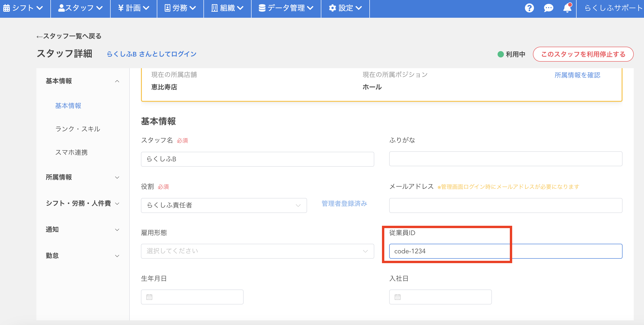
Task: Click らくしふB さんとしてログイン link
Action: (x=151, y=54)
